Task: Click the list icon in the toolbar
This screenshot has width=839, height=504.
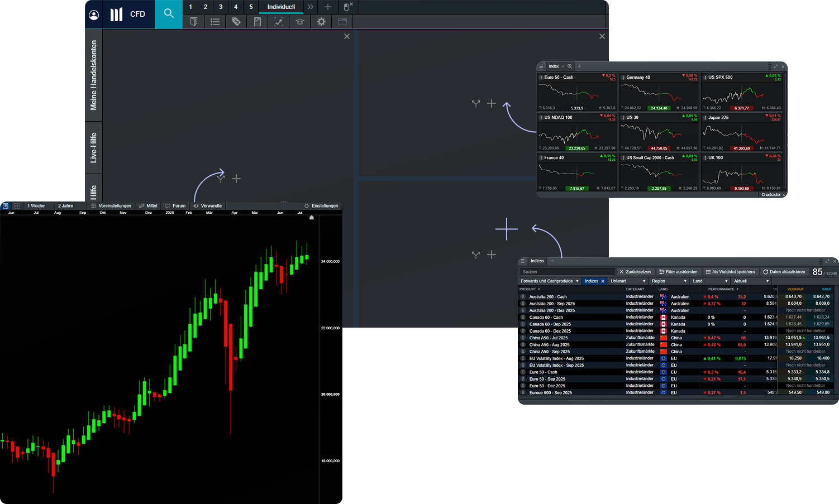Action: (214, 22)
